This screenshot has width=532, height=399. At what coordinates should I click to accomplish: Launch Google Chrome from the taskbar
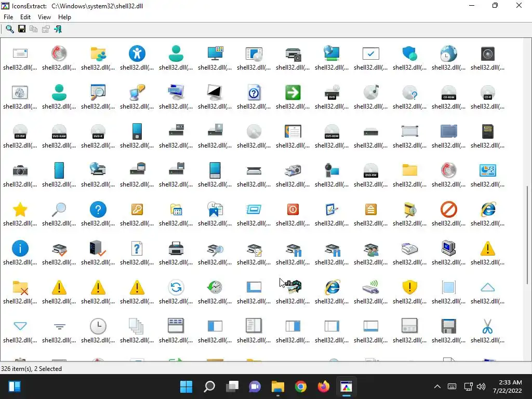pos(301,387)
